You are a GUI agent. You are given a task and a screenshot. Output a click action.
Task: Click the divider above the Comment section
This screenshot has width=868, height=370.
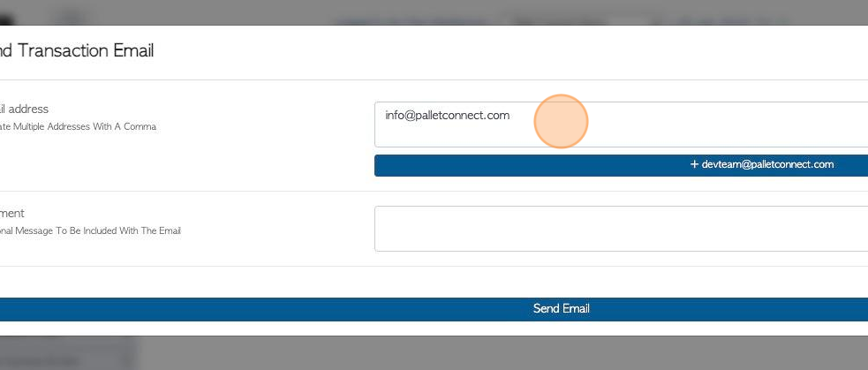click(434, 192)
